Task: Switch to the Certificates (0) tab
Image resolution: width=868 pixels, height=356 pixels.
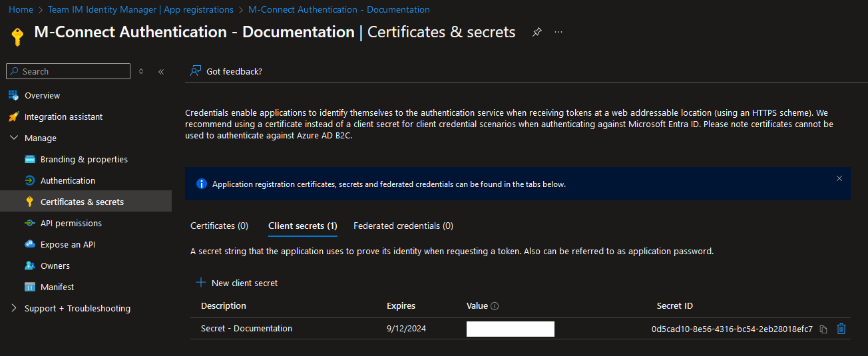Action: pyautogui.click(x=219, y=226)
